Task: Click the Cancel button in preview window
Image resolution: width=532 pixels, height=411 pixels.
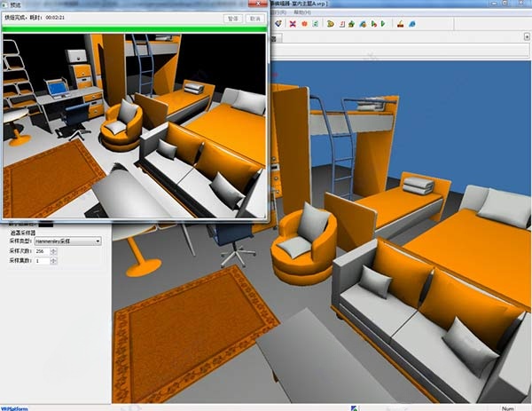Action: click(255, 19)
